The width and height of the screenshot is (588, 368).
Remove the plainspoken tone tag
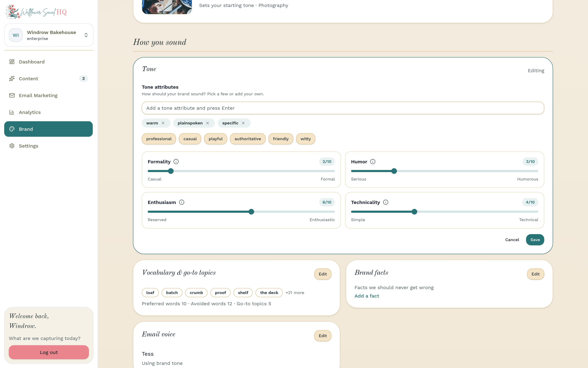coord(208,123)
